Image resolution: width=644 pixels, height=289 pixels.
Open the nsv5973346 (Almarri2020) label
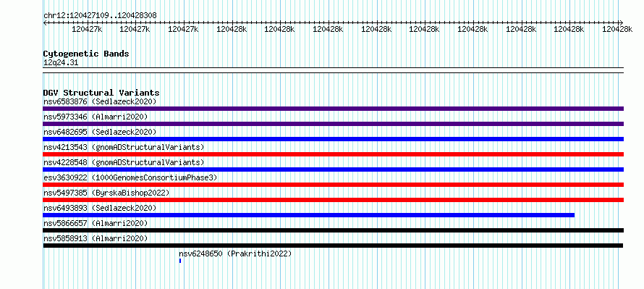(x=96, y=117)
